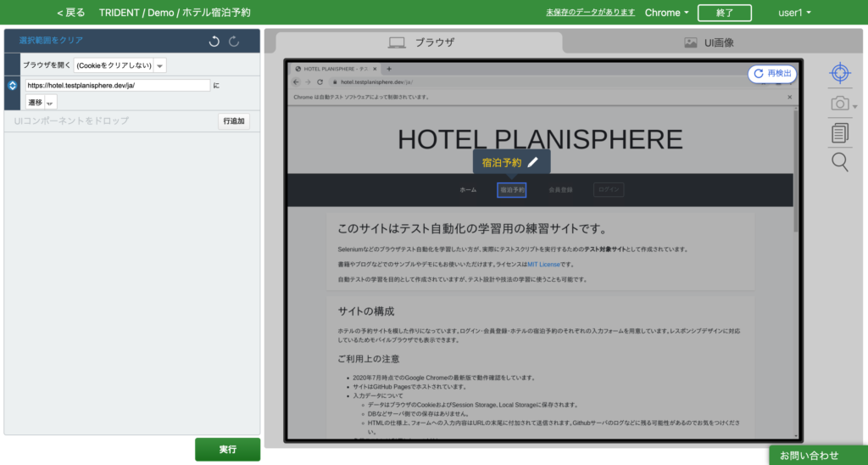Click 選択範囲をクリア link
Screen dimensions: 868x465
pos(51,41)
